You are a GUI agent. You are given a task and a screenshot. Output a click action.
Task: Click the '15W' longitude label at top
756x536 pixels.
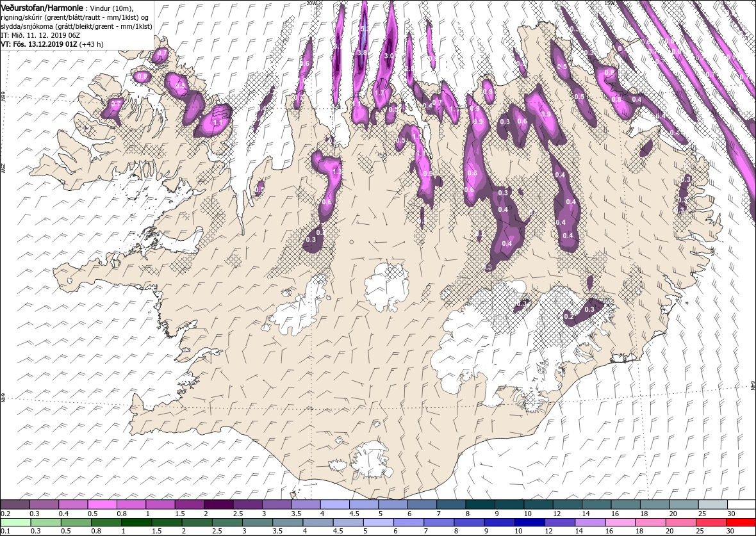pos(609,3)
